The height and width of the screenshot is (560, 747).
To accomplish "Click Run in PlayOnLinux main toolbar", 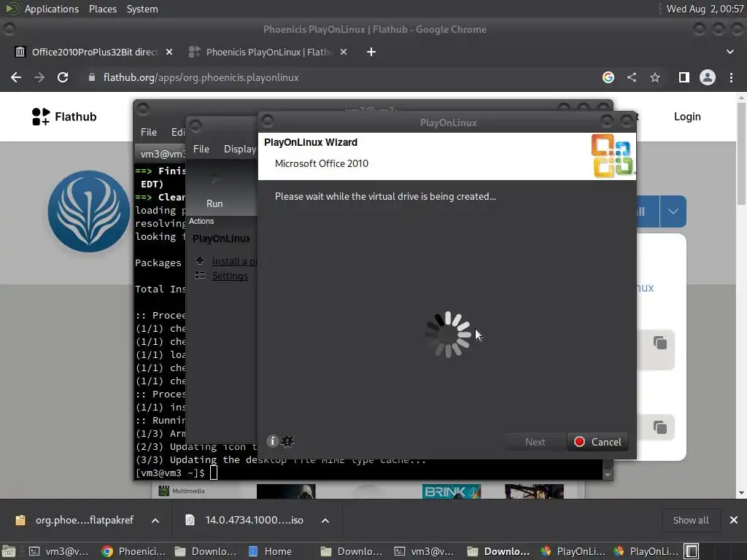I will (x=214, y=192).
